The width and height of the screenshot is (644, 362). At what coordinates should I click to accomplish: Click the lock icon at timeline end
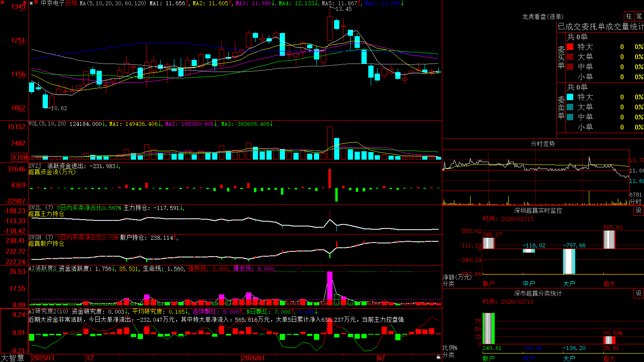[438, 357]
